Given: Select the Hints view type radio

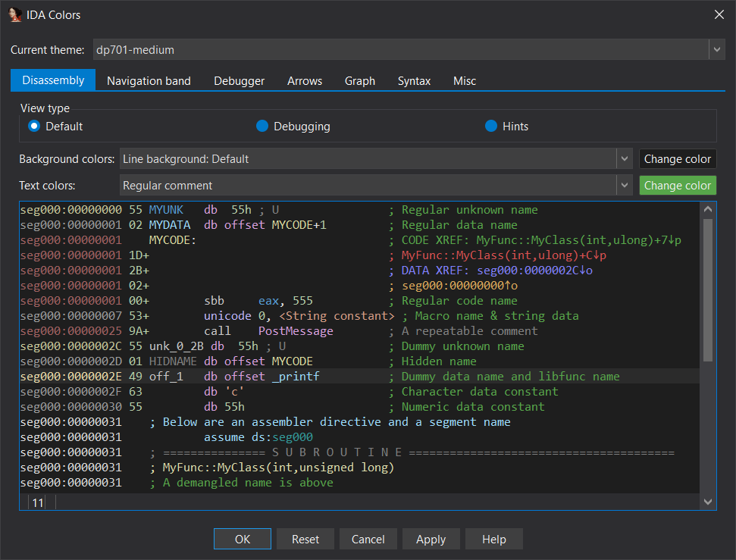Looking at the screenshot, I should point(490,126).
